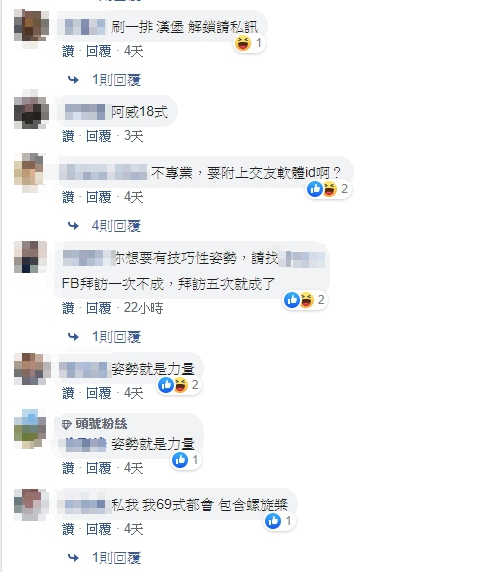This screenshot has height=572, width=492.
Task: Open avatar of 阿威18式 commenter
Action: [31, 111]
